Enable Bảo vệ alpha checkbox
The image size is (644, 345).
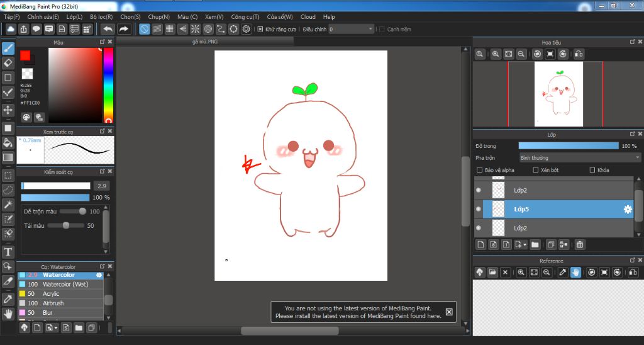click(x=479, y=170)
